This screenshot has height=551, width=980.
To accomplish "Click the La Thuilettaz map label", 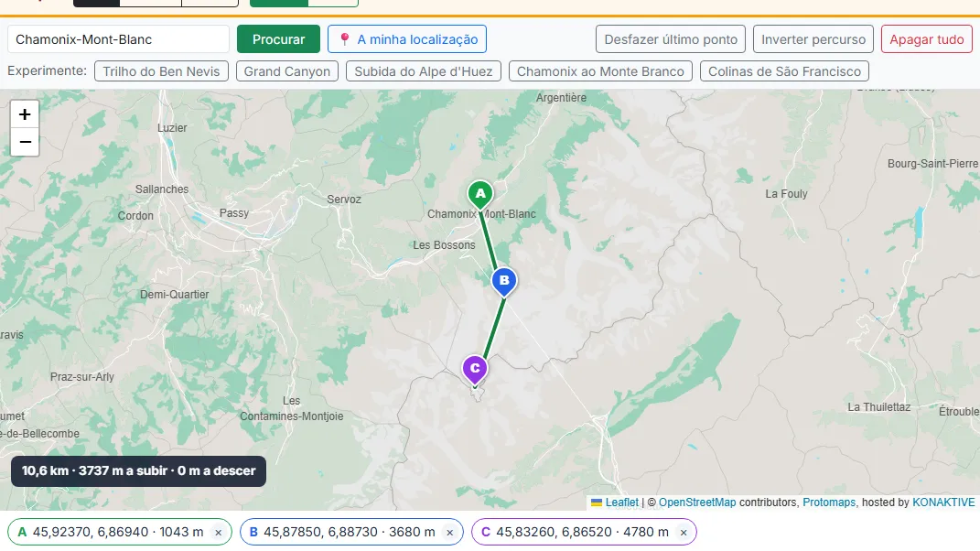I will click(878, 407).
